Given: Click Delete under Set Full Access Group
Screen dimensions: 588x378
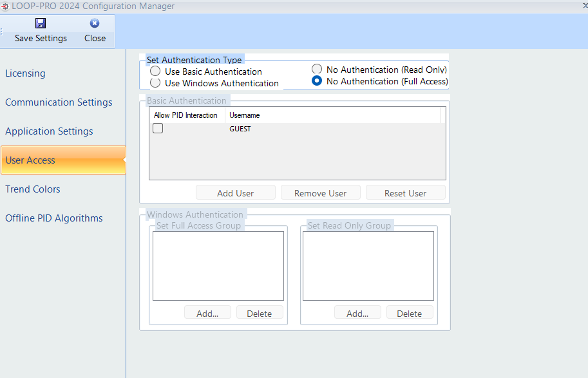Looking at the screenshot, I should (x=260, y=313).
